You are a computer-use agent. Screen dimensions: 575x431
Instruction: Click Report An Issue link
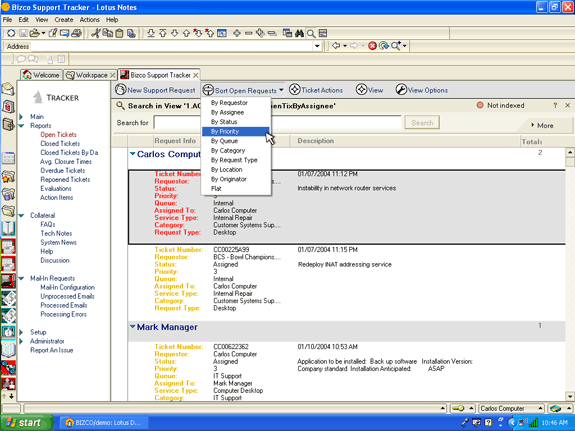[x=52, y=350]
